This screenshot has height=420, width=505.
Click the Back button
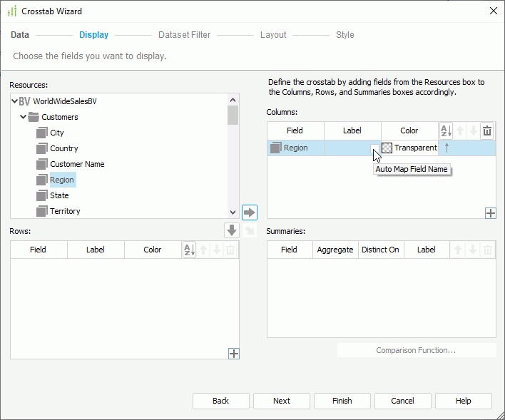pos(221,401)
